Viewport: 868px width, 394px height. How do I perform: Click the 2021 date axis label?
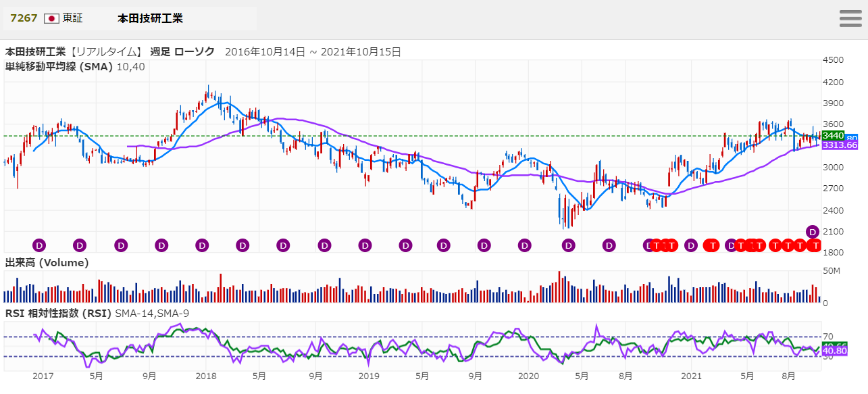coord(692,375)
